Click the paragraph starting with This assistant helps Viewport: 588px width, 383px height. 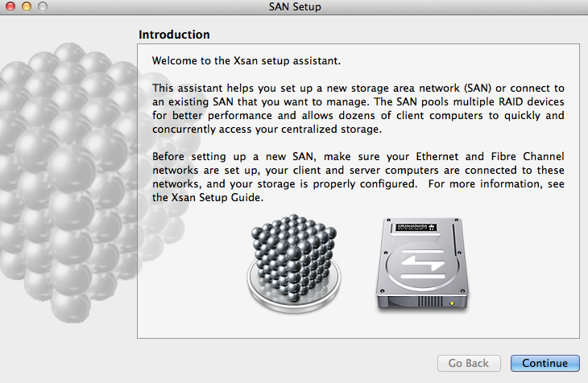coord(358,109)
